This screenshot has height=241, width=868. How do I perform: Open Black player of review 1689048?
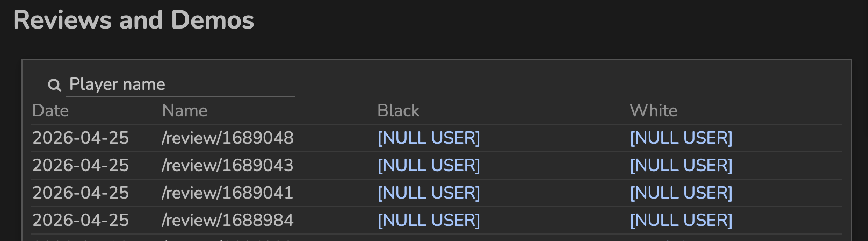point(429,138)
